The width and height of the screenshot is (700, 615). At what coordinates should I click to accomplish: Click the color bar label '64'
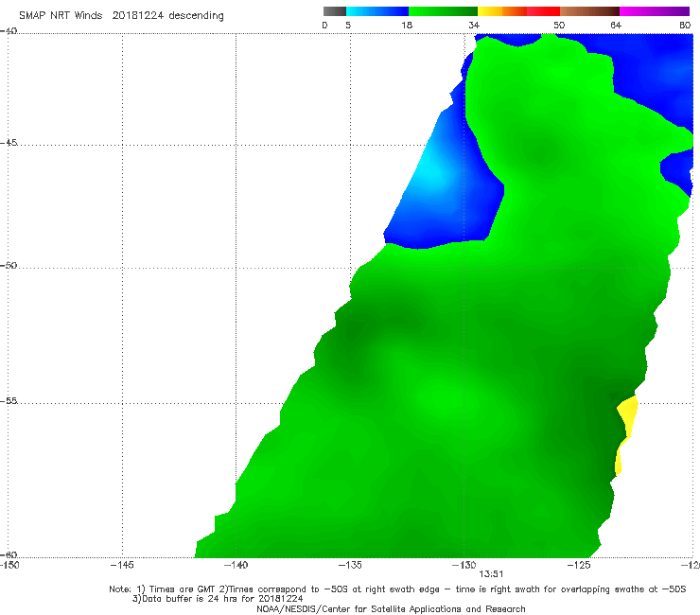(616, 26)
